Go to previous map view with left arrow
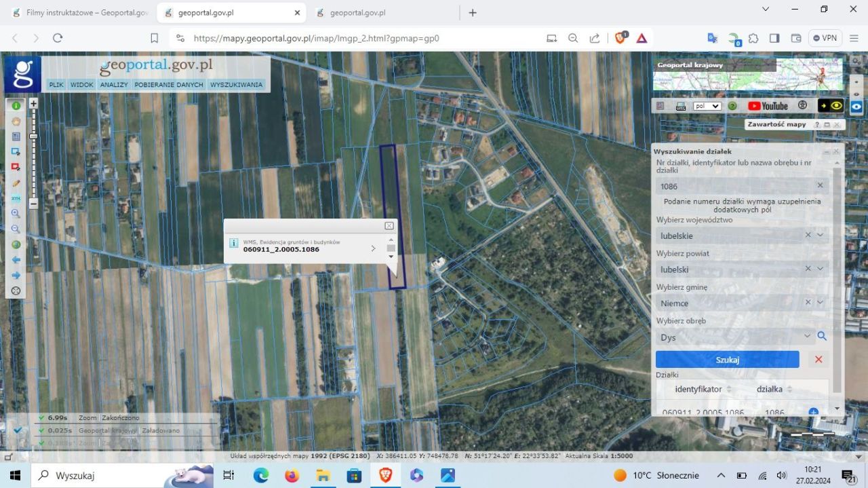Image resolution: width=868 pixels, height=488 pixels. pos(16,260)
